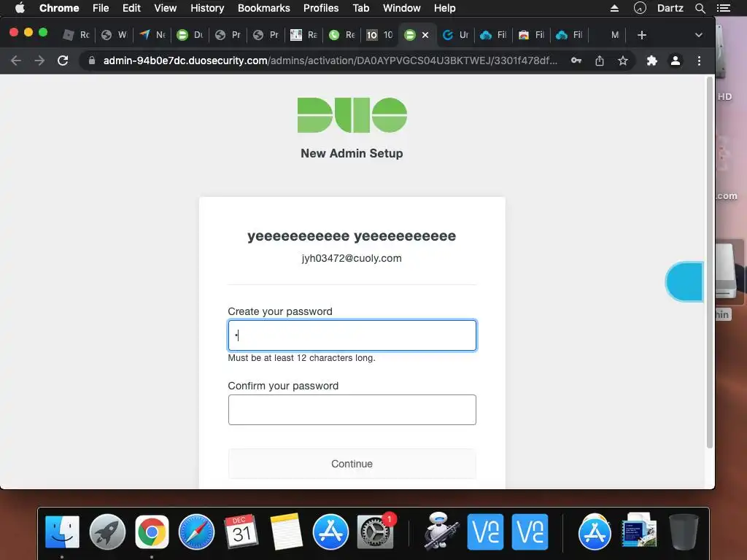Click the Duo logo
The width and height of the screenshot is (747, 560).
pos(352,114)
